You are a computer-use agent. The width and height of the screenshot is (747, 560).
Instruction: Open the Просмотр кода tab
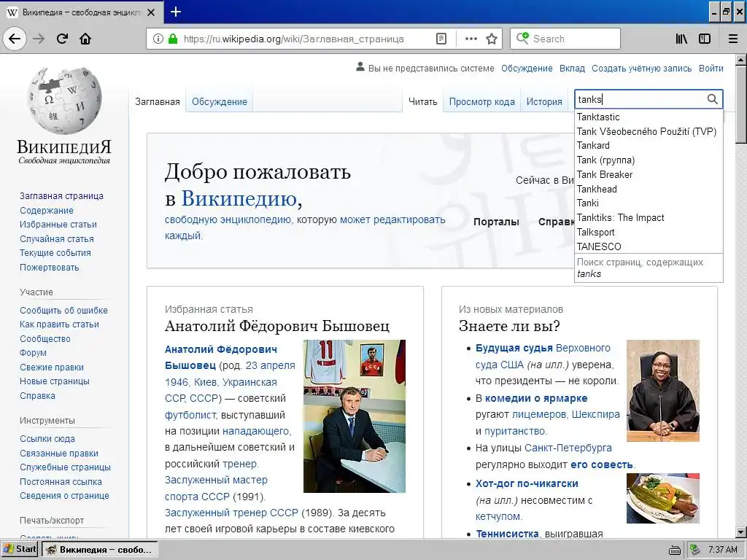[x=481, y=101]
